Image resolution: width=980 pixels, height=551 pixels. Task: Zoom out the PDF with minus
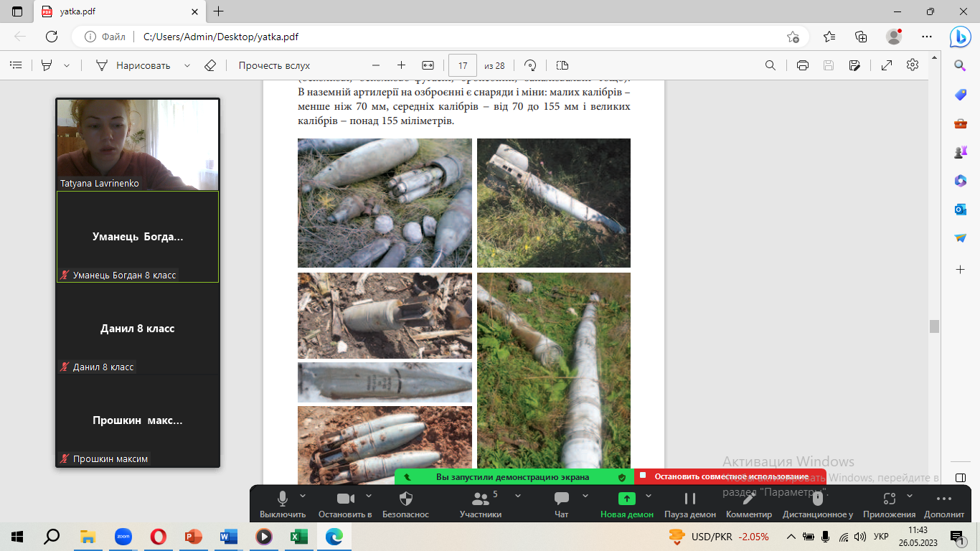[x=376, y=65]
